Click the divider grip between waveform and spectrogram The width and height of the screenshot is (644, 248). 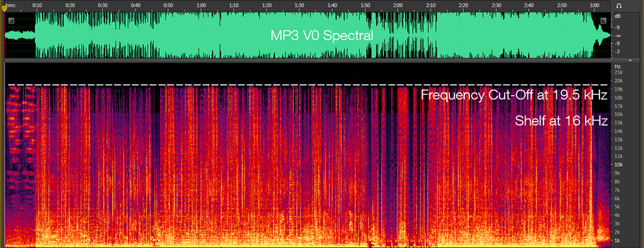pyautogui.click(x=321, y=61)
